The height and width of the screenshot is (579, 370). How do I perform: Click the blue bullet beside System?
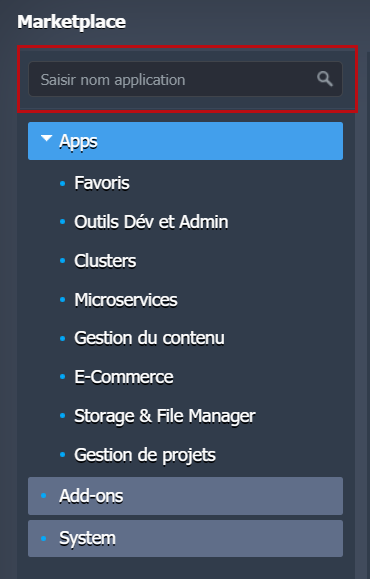coord(44,538)
